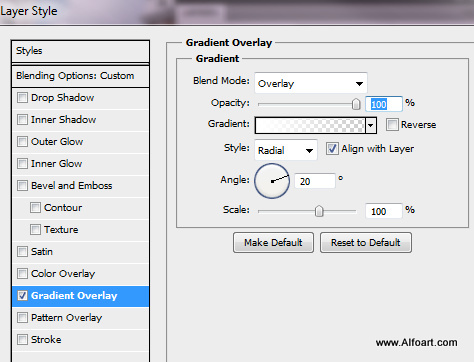Enable the Drop Shadow checkbox
The image size is (474, 362).
(x=22, y=98)
